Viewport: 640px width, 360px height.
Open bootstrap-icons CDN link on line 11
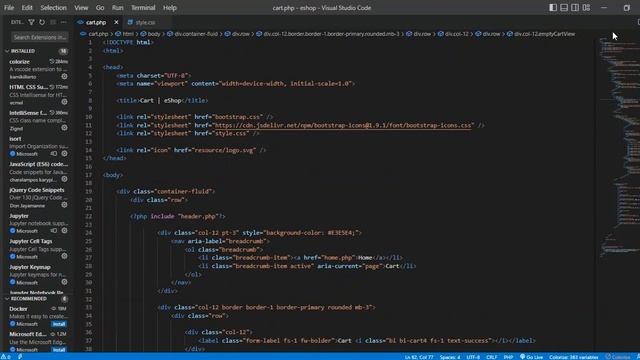click(343, 125)
